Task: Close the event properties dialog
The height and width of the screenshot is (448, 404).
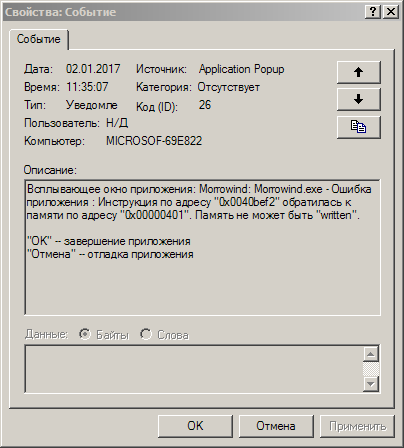Action: [391, 12]
